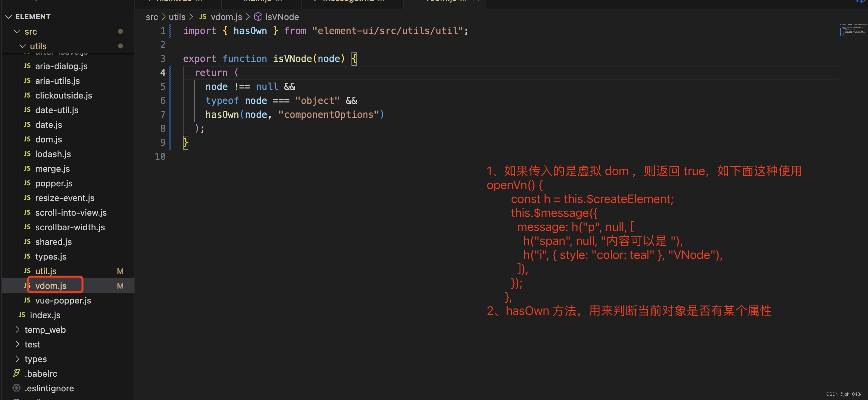Click the JS icon beside date-util.js

[x=27, y=110]
